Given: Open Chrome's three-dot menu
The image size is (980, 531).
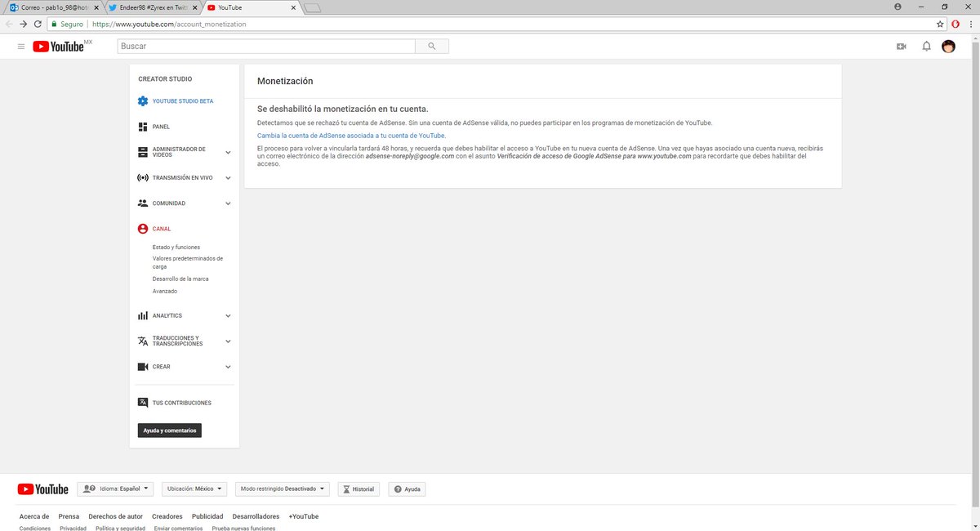Looking at the screenshot, I should tap(971, 24).
